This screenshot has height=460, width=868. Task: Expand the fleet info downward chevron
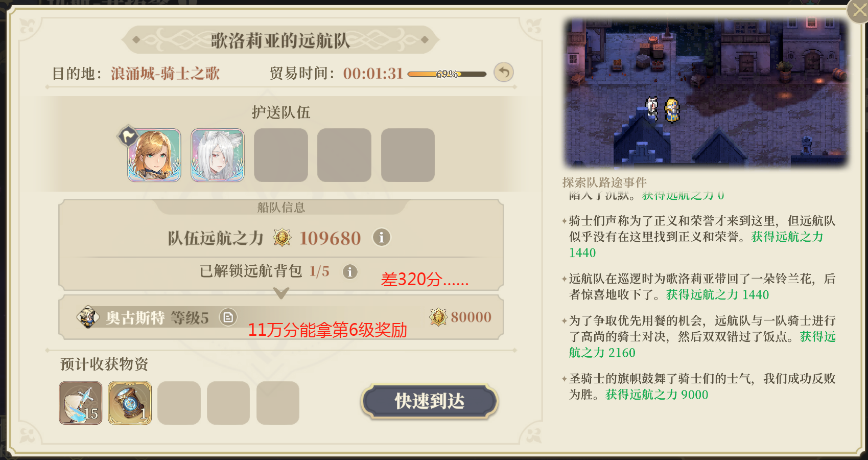coord(281,293)
